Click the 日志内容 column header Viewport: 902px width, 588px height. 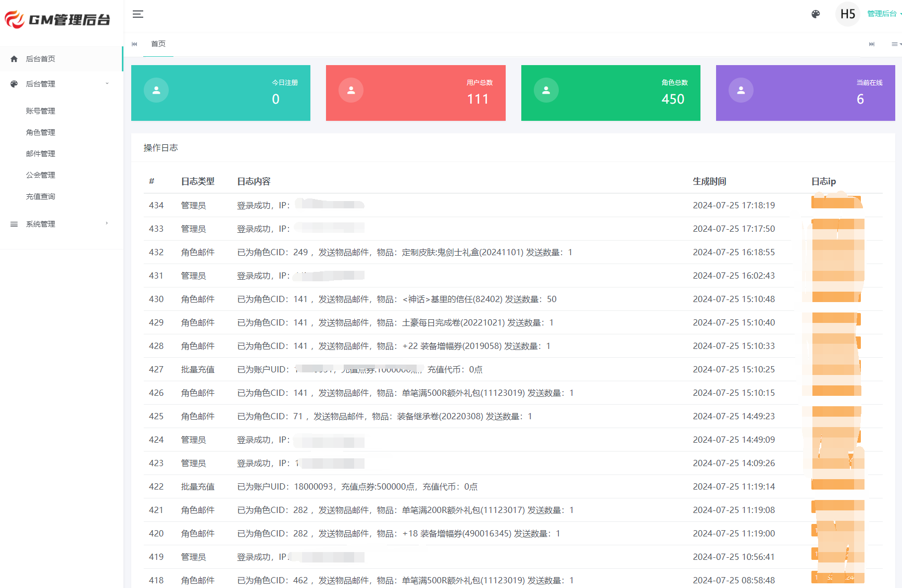(x=254, y=181)
